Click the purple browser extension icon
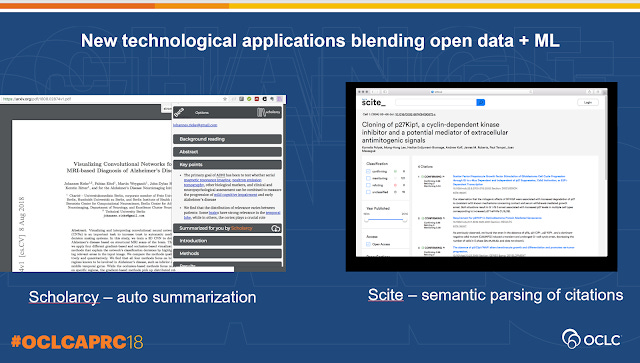640x363 pixels. tap(280, 99)
